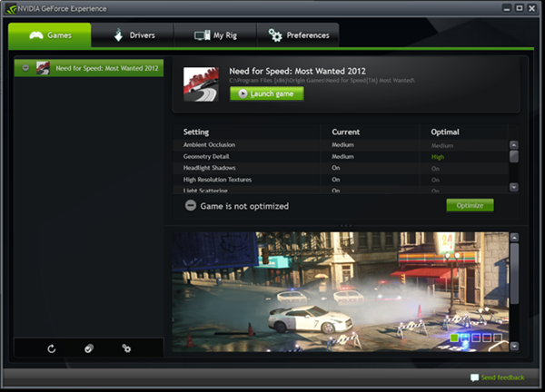Click the gears icon in the bottom toolbar

click(x=126, y=348)
